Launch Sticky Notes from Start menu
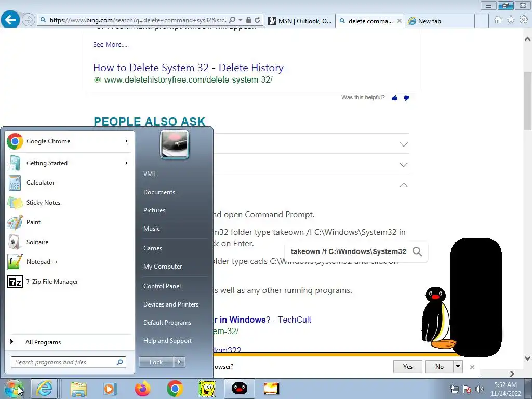The width and height of the screenshot is (532, 399). point(69,203)
